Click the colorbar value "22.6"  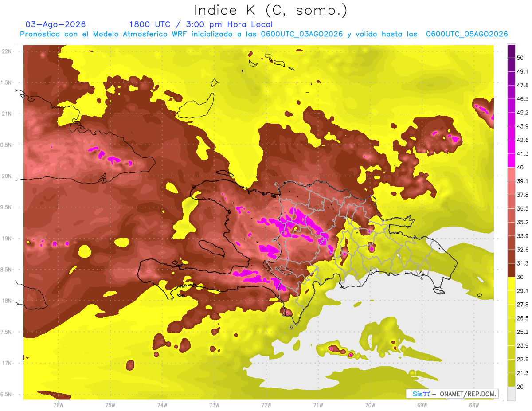point(523,359)
